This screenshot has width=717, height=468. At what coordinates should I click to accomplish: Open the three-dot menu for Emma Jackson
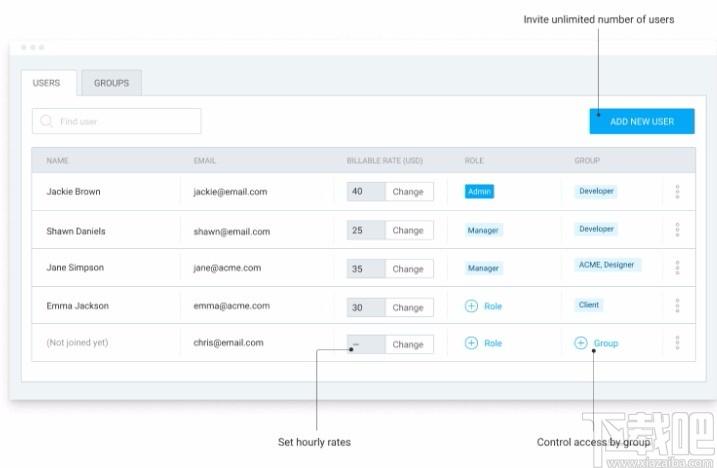pos(677,306)
